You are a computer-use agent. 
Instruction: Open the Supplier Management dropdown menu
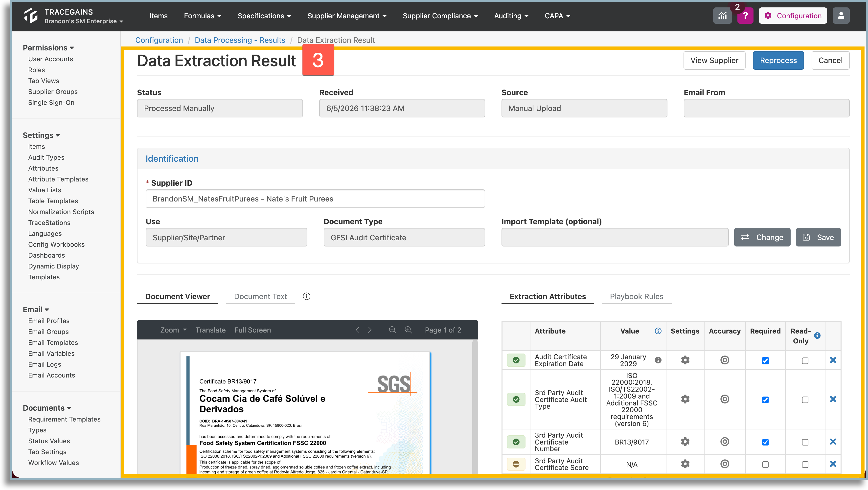tap(347, 16)
